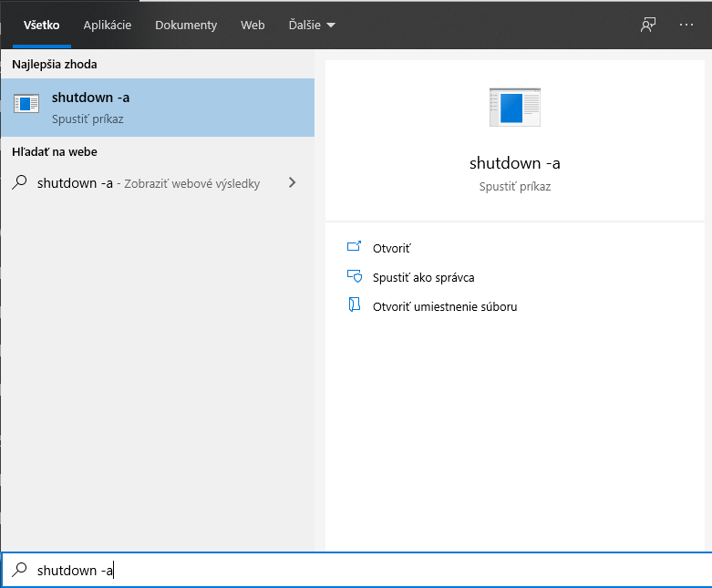Screen dimensions: 712x588
Task: Expand web results with the chevron arrow
Action: [292, 182]
